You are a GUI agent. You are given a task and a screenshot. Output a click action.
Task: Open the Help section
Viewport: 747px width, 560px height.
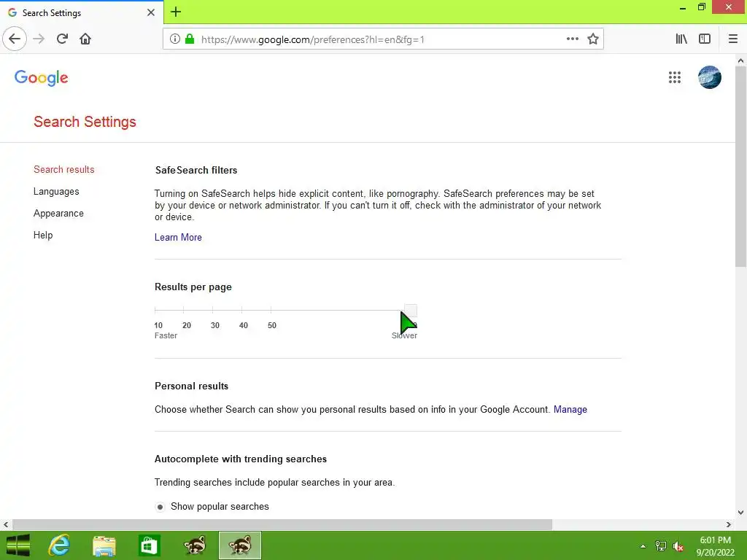click(43, 236)
